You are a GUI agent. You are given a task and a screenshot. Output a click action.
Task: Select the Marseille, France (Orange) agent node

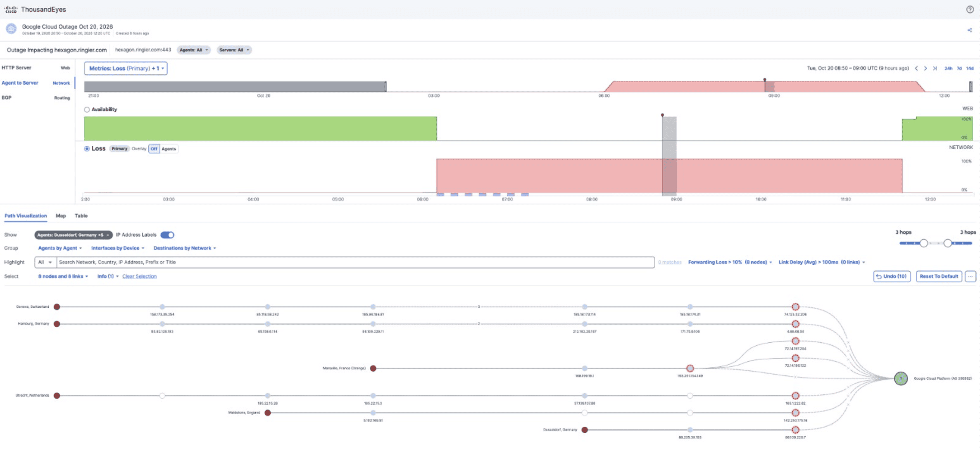(373, 368)
